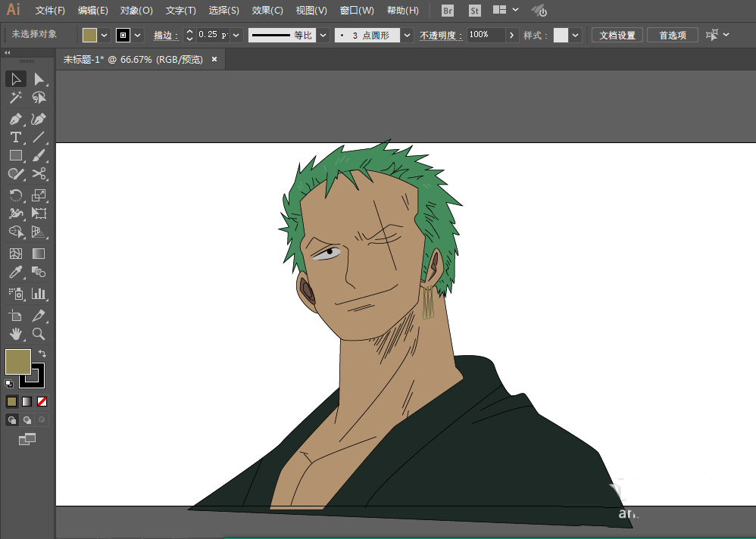Image resolution: width=756 pixels, height=539 pixels.
Task: Open Bridge via the Br icon
Action: point(448,10)
